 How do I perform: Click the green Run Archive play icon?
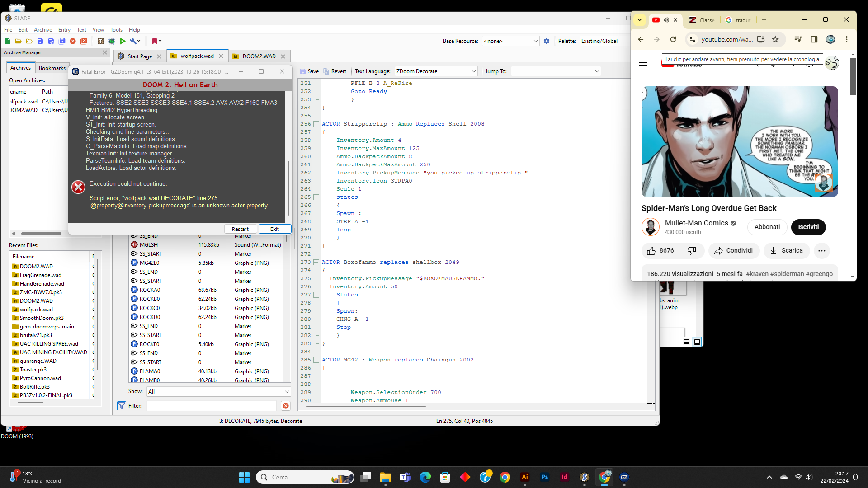click(123, 41)
